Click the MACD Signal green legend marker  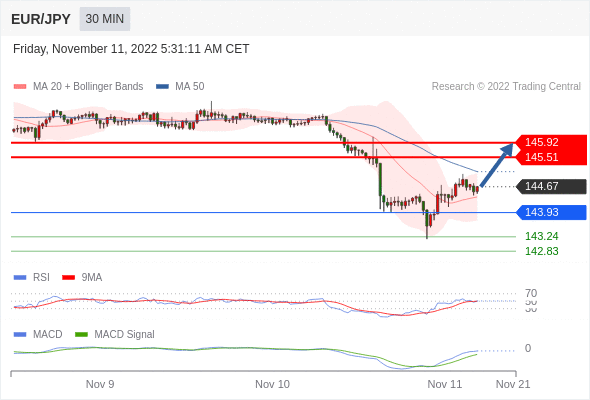click(81, 335)
